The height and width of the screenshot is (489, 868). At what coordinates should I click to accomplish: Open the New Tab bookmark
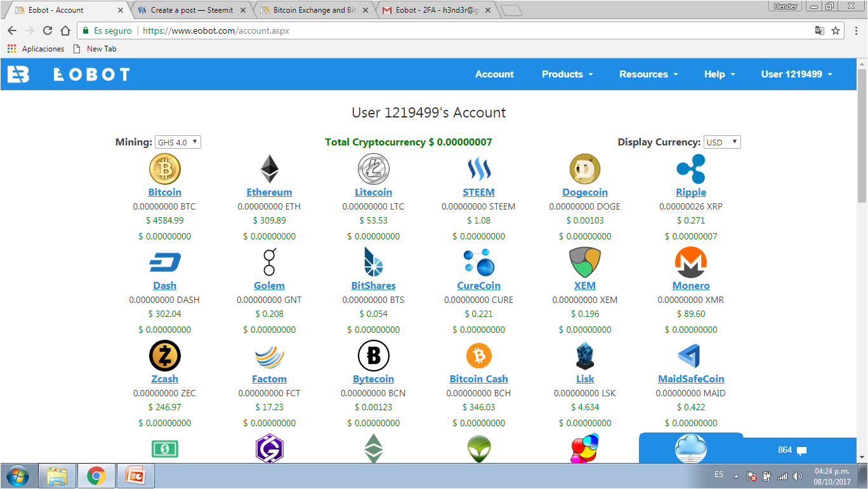pyautogui.click(x=95, y=49)
